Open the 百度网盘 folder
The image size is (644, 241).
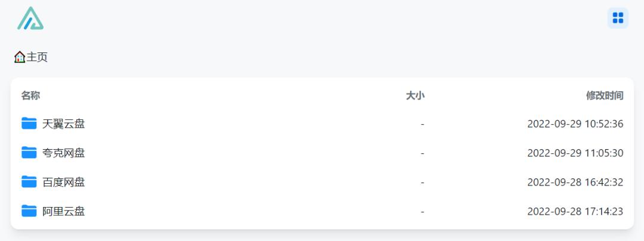[64, 182]
